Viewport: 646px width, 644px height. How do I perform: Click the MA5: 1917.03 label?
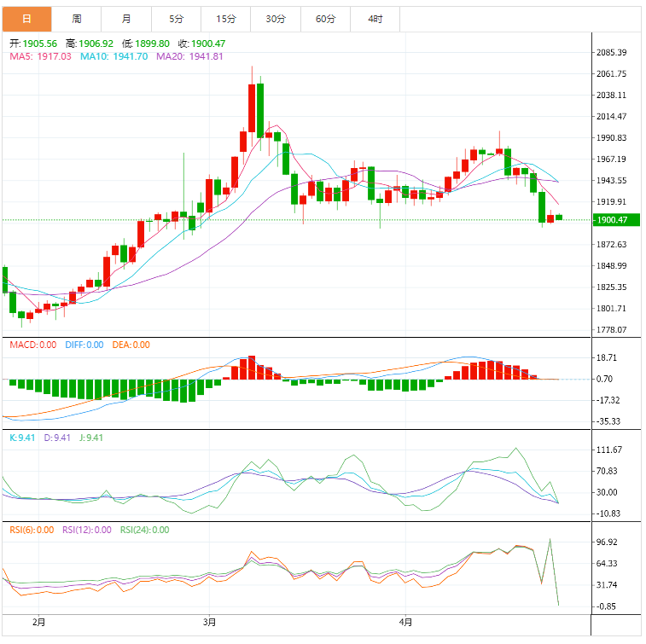tap(40, 56)
